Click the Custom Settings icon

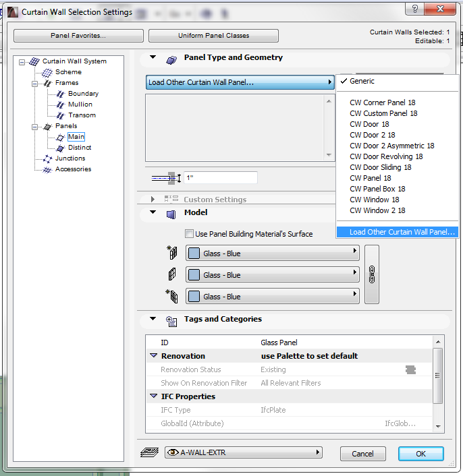click(x=171, y=199)
